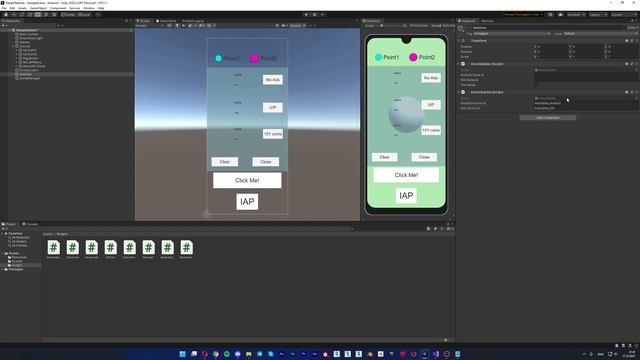Image resolution: width=640 pixels, height=360 pixels.
Task: Toggle scene lighting in Scene toolbar
Action: coord(177,26)
